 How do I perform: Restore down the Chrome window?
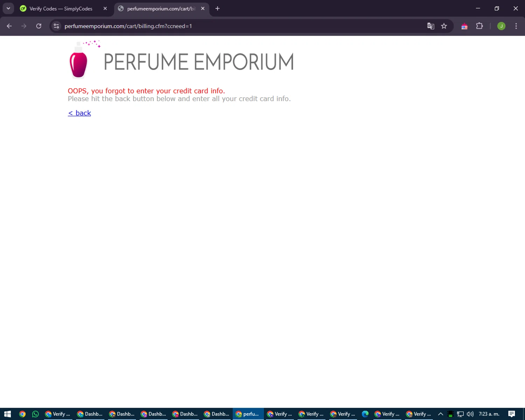pos(497,8)
